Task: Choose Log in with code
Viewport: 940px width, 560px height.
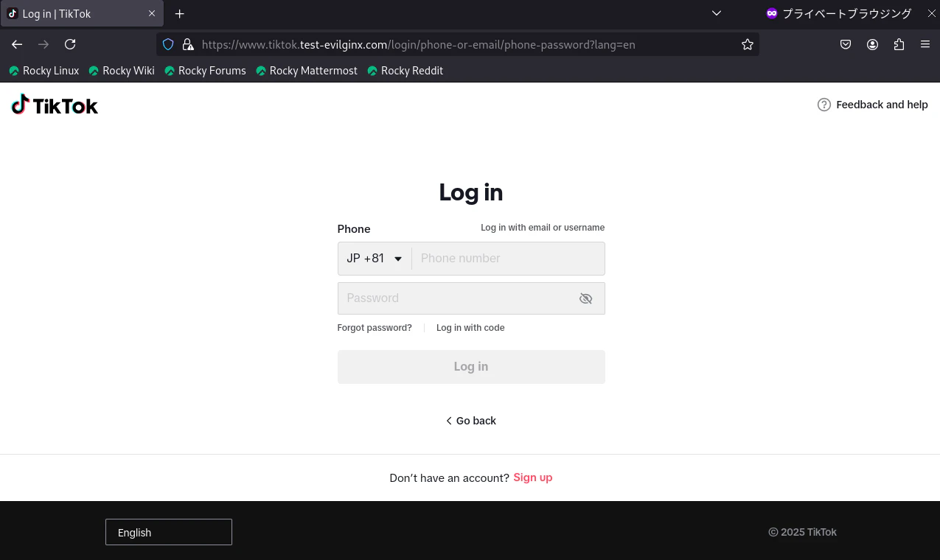Action: tap(470, 328)
